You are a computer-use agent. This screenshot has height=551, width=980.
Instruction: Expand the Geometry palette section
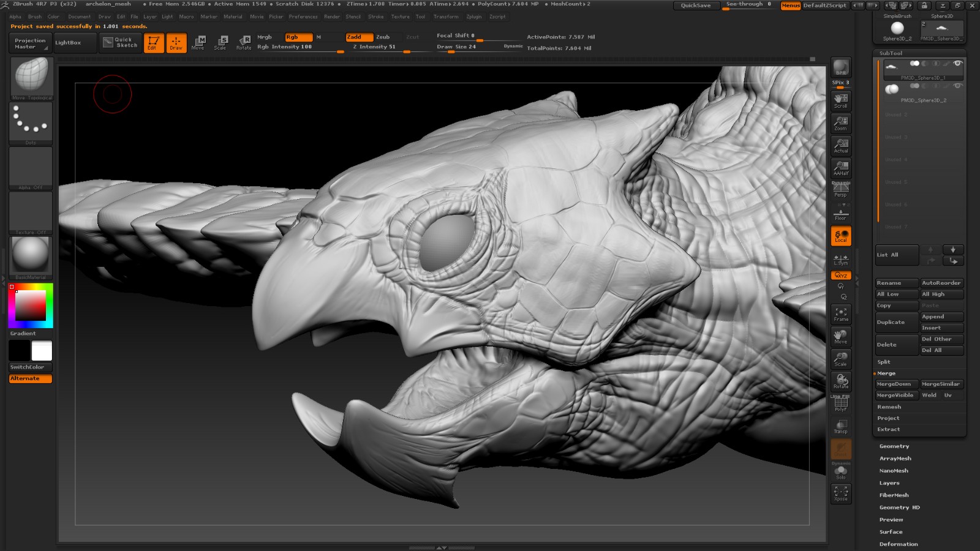click(894, 446)
